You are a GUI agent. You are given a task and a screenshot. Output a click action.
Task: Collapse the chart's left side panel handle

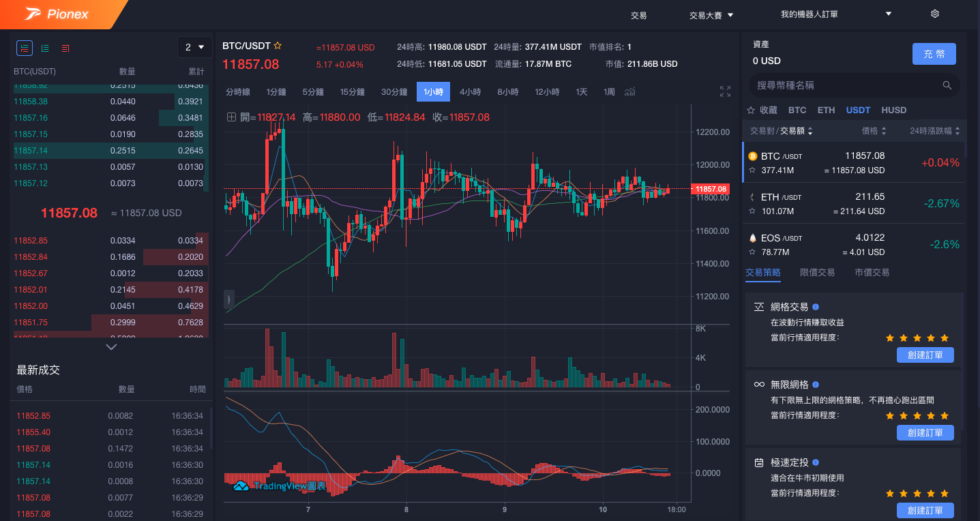click(x=228, y=299)
